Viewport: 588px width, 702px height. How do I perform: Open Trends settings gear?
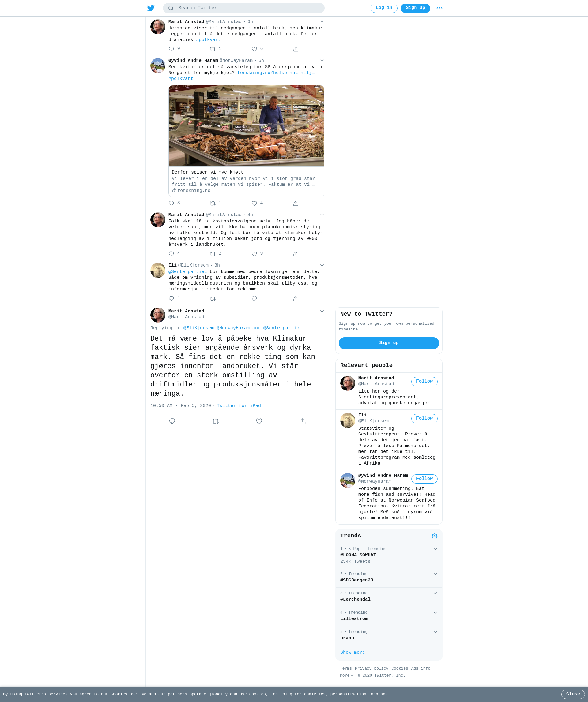coord(435,536)
